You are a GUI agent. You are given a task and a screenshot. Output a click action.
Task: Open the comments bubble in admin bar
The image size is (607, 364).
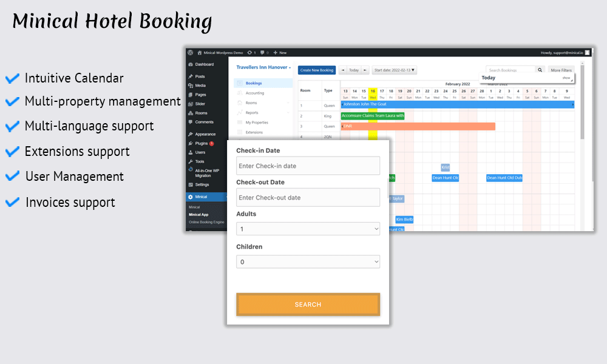click(x=262, y=53)
